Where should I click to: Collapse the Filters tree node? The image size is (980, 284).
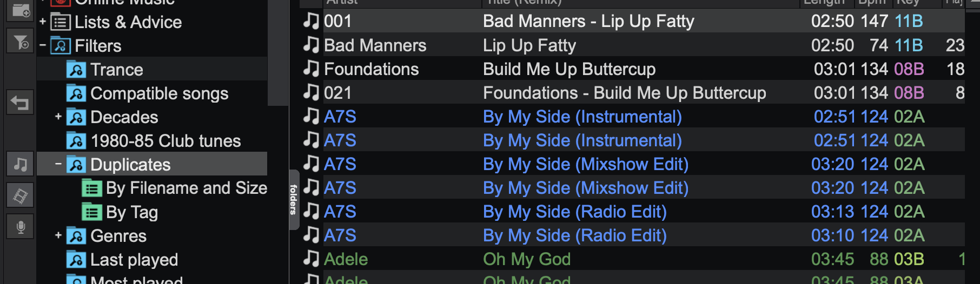(43, 45)
